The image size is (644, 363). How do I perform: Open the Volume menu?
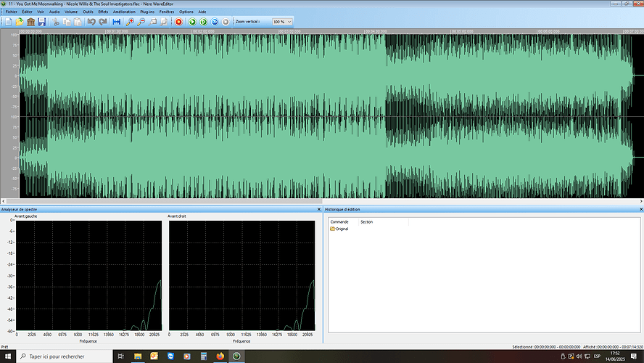tap(71, 12)
